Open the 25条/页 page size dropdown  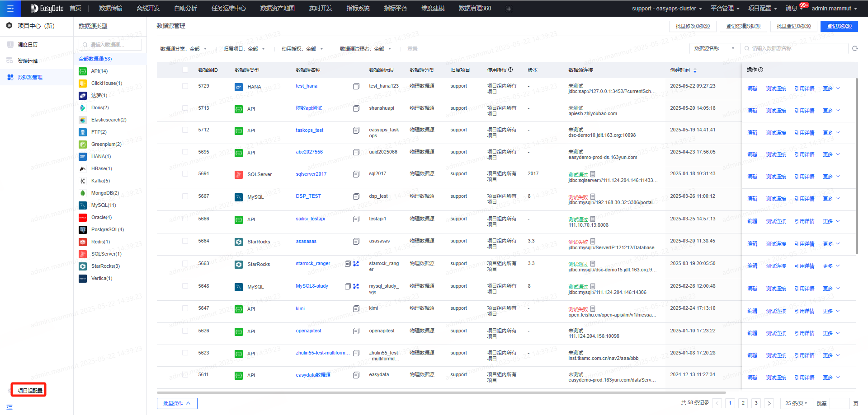click(x=796, y=403)
